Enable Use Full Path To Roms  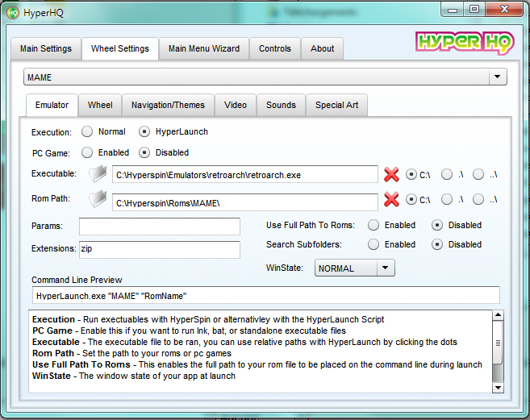(374, 225)
